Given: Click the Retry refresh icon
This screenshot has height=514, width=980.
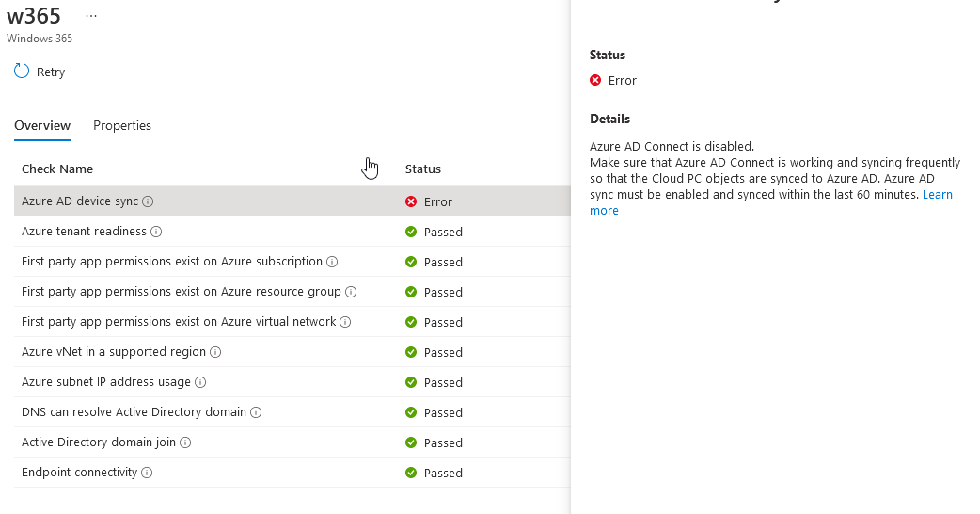Looking at the screenshot, I should 22,72.
